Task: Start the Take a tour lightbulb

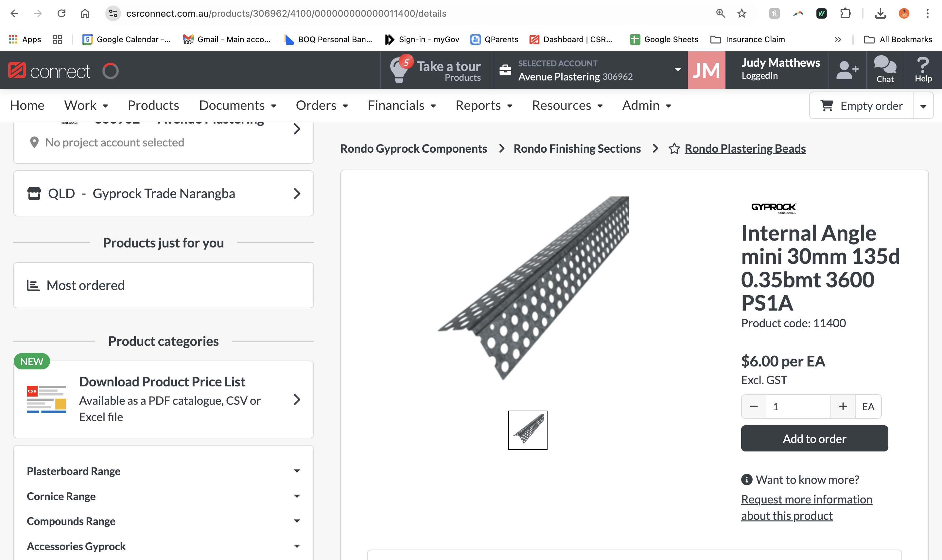Action: (436, 70)
